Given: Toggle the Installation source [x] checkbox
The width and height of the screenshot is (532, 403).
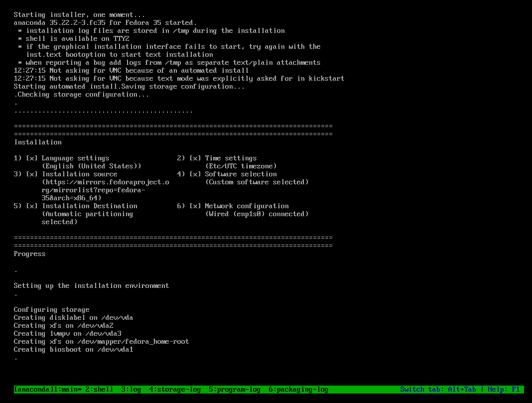Looking at the screenshot, I should (32, 174).
